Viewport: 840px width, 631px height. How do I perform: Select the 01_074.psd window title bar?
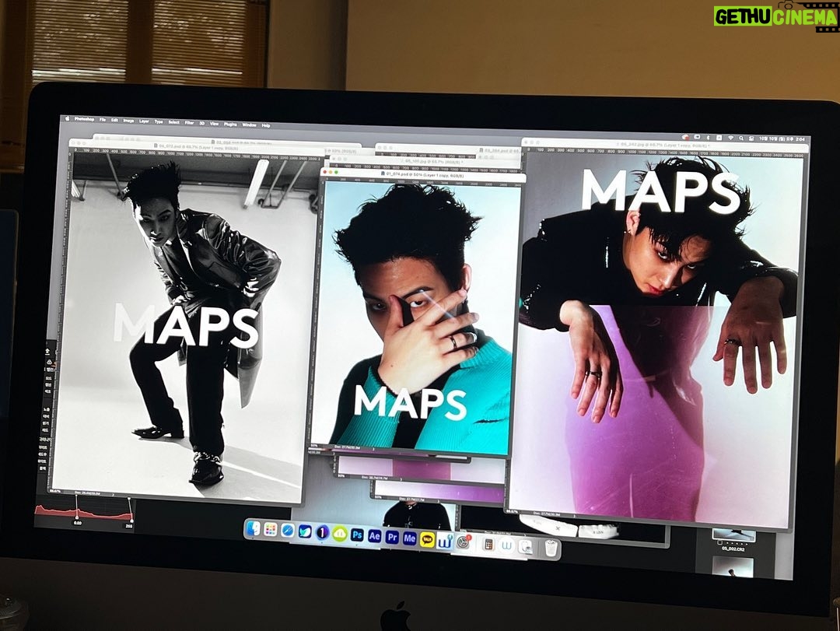pyautogui.click(x=423, y=175)
